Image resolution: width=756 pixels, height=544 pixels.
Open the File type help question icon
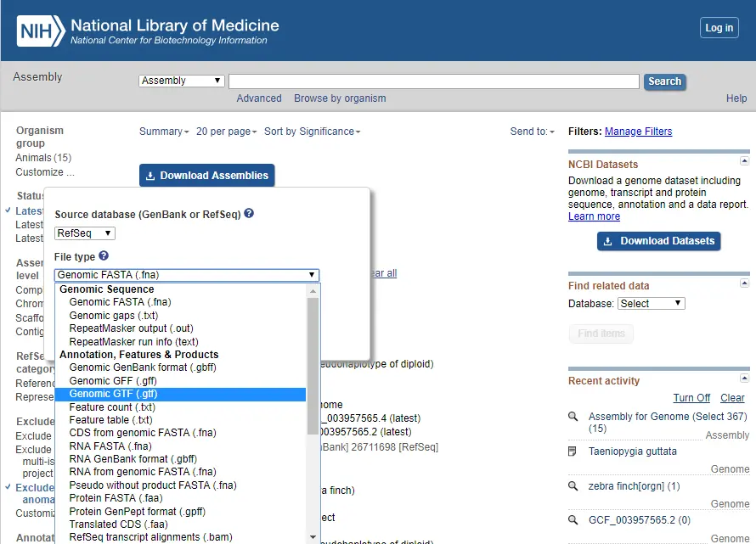tap(104, 255)
